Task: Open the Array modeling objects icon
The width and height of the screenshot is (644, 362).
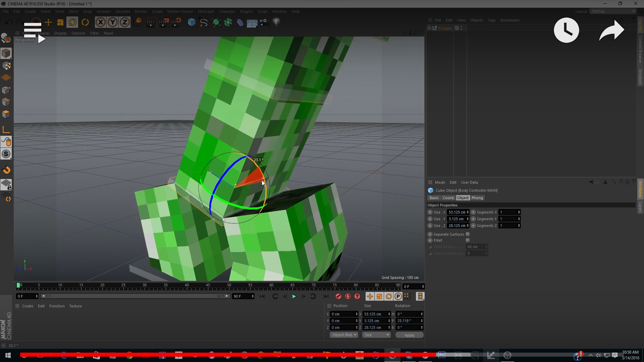Action: [x=228, y=22]
